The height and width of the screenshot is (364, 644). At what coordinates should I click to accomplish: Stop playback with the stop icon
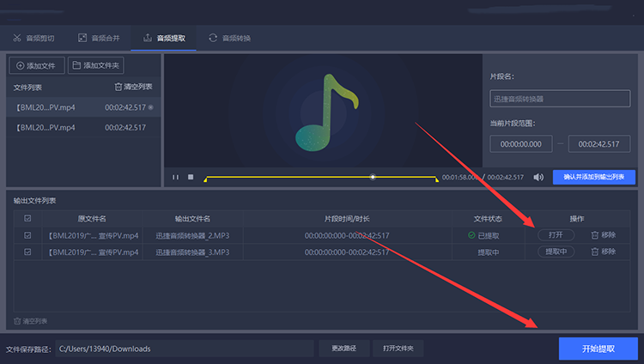point(191,177)
